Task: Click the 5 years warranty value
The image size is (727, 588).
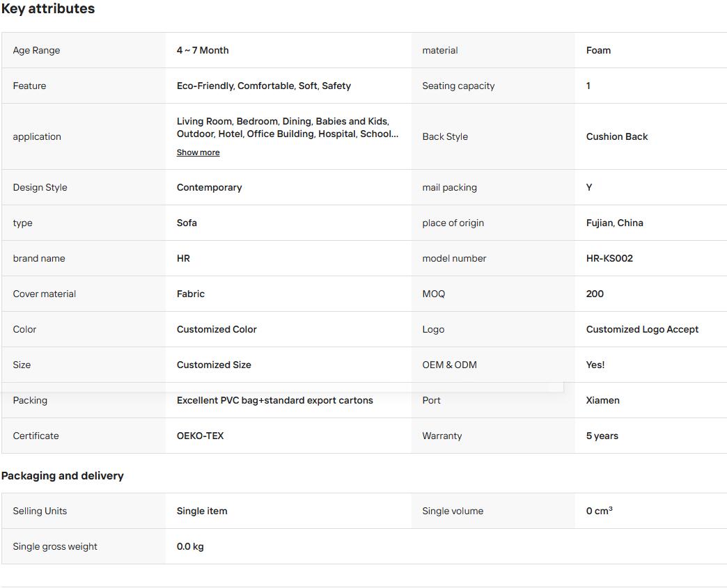Action: pyautogui.click(x=602, y=436)
